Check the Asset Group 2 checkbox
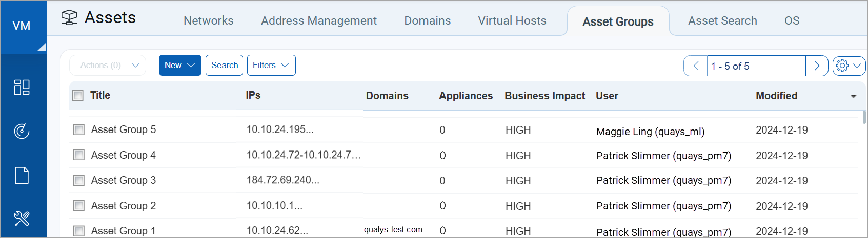This screenshot has width=868, height=238. [79, 206]
